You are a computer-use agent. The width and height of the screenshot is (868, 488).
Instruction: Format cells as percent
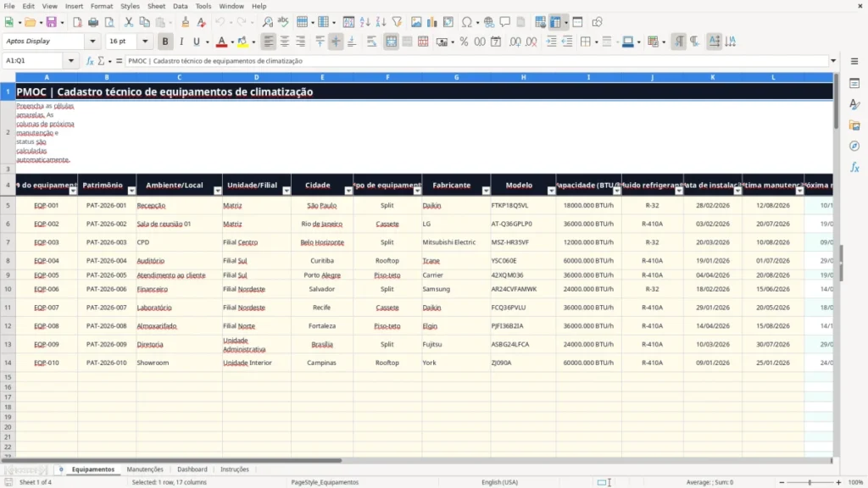(464, 42)
